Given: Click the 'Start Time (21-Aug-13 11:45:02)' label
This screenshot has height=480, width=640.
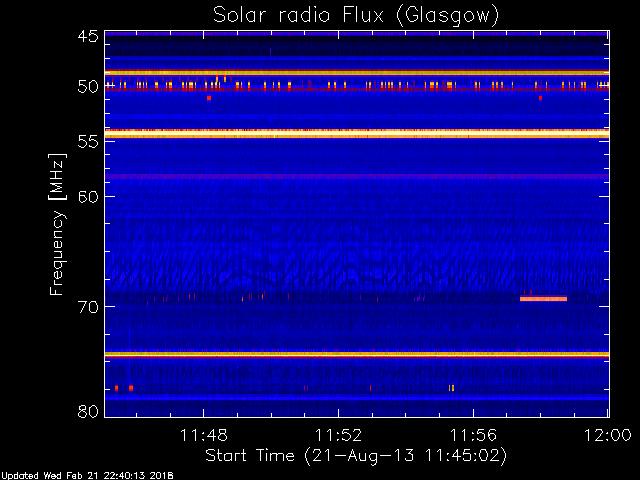Looking at the screenshot, I should tap(356, 456).
